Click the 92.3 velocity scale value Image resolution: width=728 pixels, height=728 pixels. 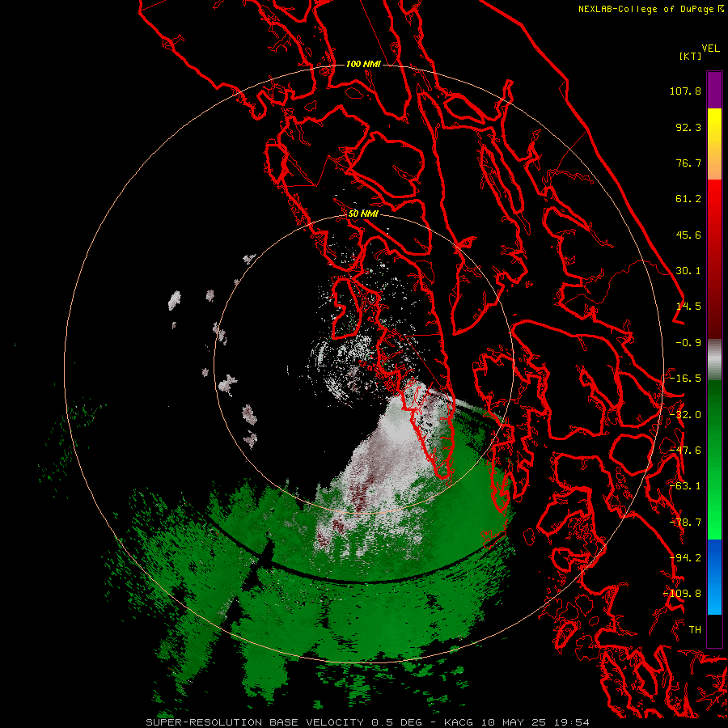[x=688, y=127]
